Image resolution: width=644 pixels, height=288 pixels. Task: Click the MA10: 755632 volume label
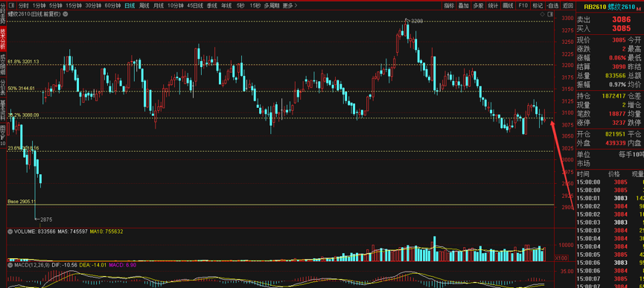coord(106,231)
